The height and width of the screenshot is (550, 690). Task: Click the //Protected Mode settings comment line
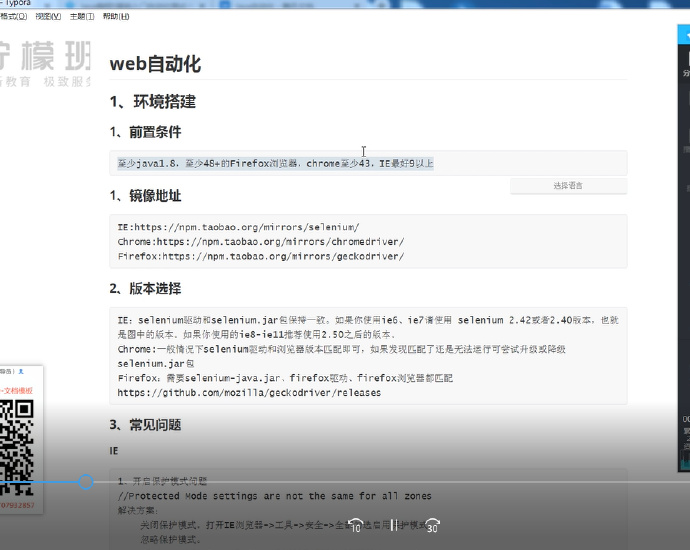tap(275, 496)
